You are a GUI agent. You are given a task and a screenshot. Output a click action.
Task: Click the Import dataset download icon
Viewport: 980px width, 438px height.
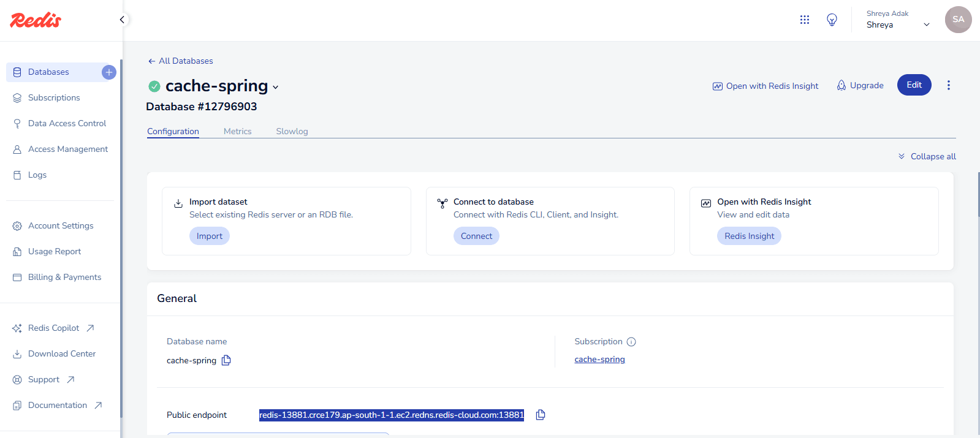click(x=178, y=203)
